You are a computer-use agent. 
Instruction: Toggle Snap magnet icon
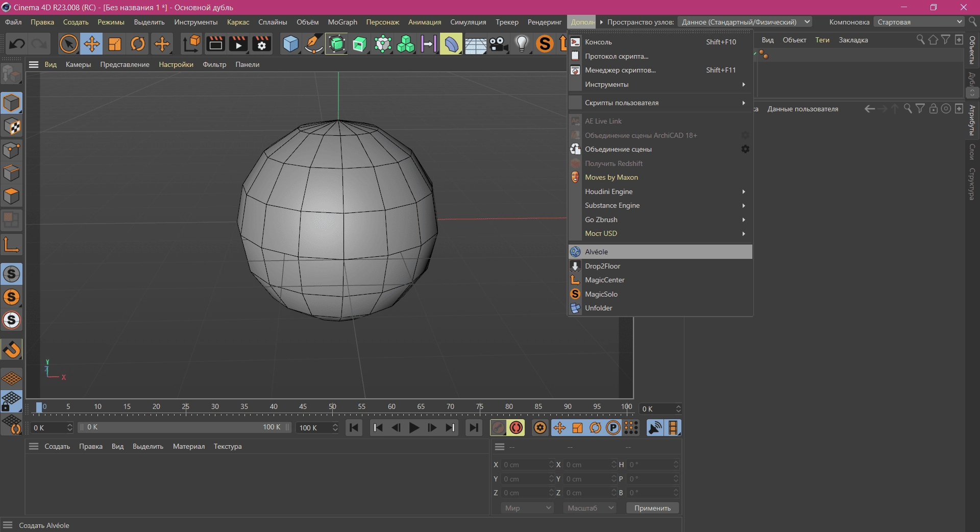point(11,350)
